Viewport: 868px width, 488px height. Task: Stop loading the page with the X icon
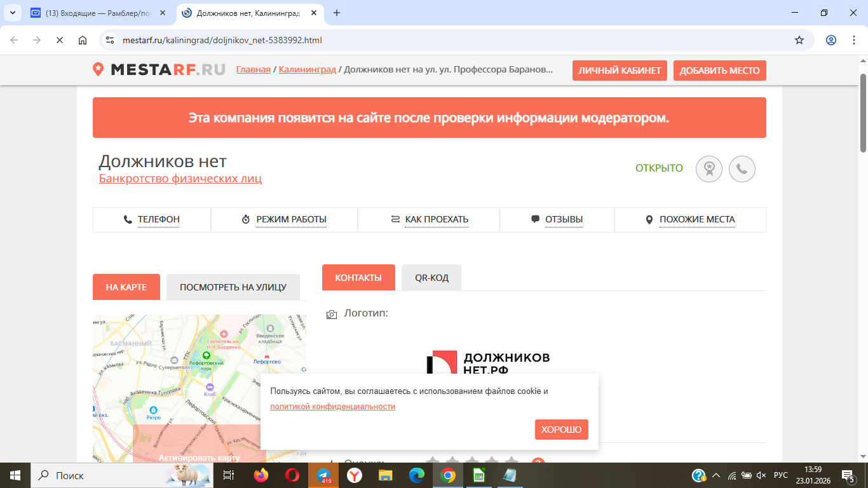point(60,40)
